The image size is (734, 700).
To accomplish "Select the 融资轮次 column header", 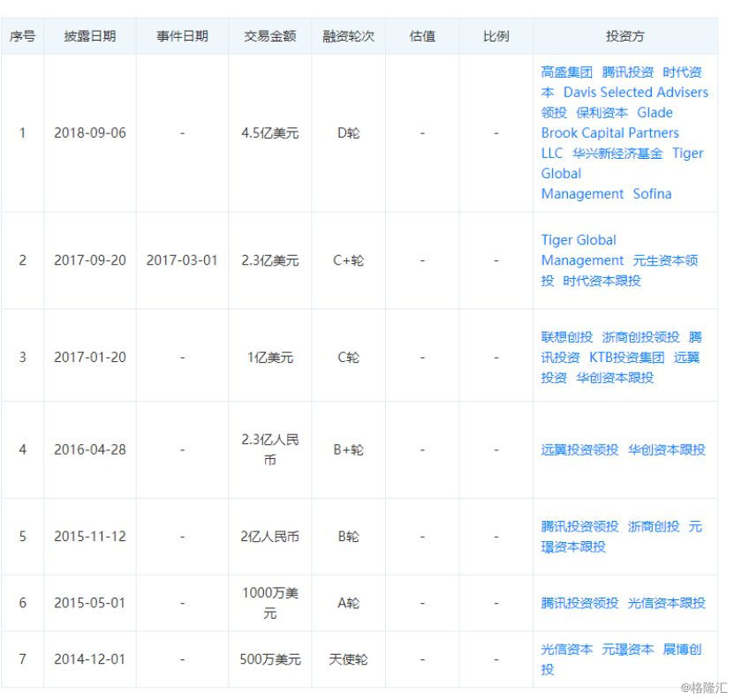I will point(348,36).
